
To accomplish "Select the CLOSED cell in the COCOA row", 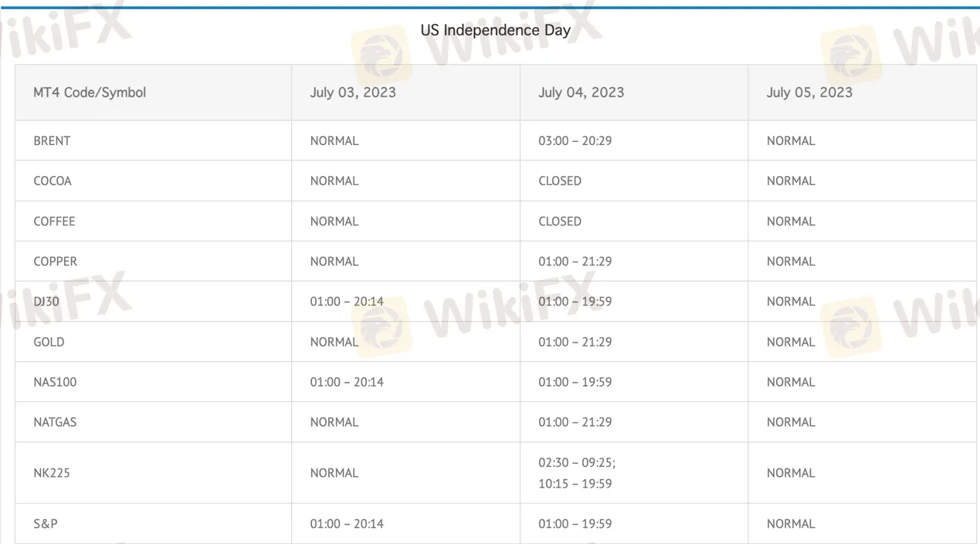I will tap(560, 181).
